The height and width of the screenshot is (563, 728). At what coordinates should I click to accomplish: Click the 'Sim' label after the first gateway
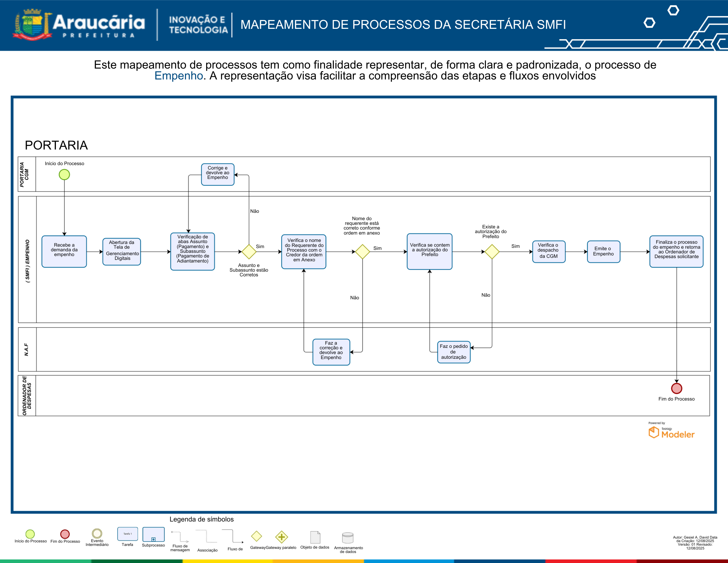click(260, 247)
